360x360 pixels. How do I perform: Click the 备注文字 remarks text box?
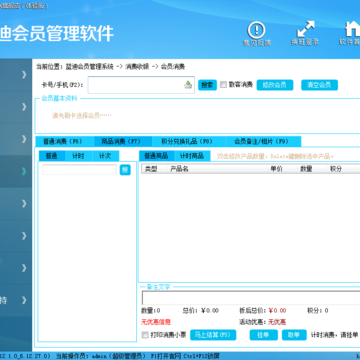(x=251, y=298)
